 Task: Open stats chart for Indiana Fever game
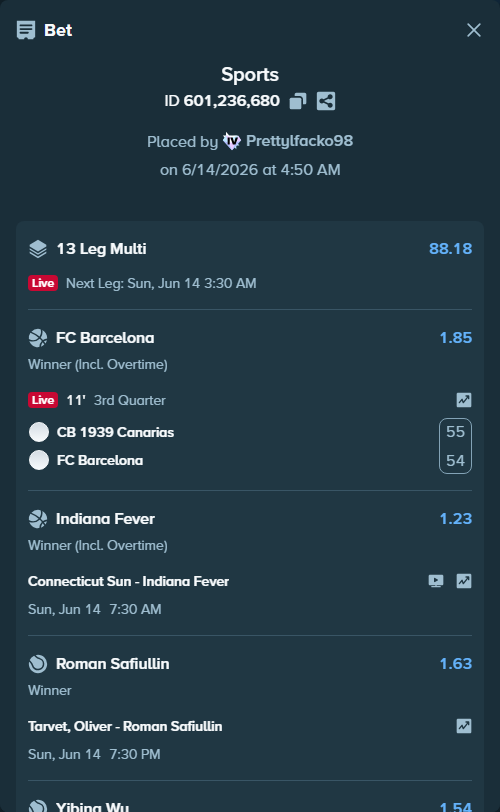click(x=464, y=581)
